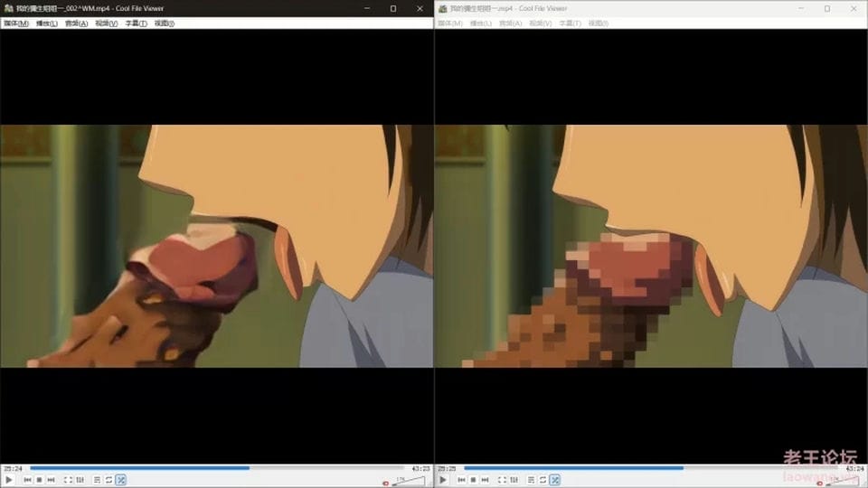Viewport: 868px width, 488px height.
Task: Stop playback in the right window
Action: (x=473, y=480)
